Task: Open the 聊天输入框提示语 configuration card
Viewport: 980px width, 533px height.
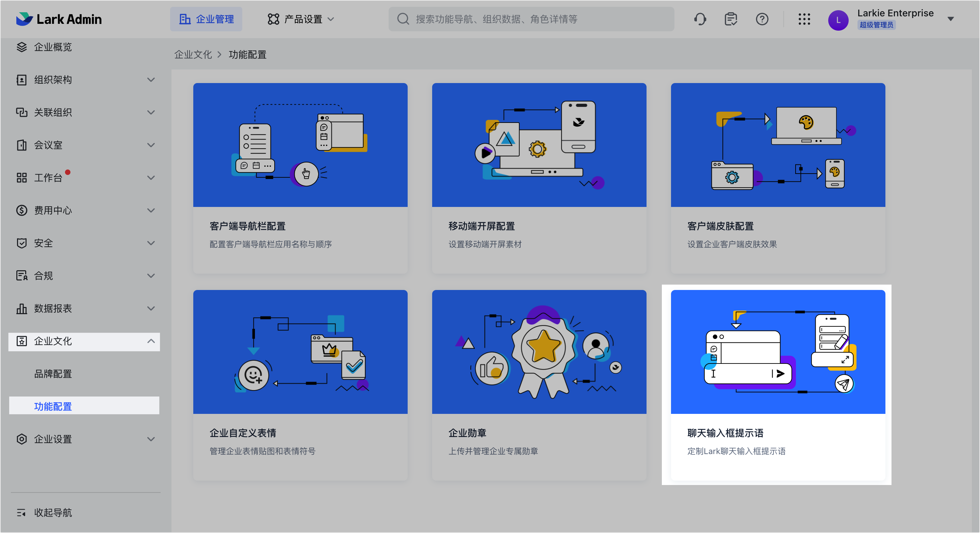Action: click(777, 385)
